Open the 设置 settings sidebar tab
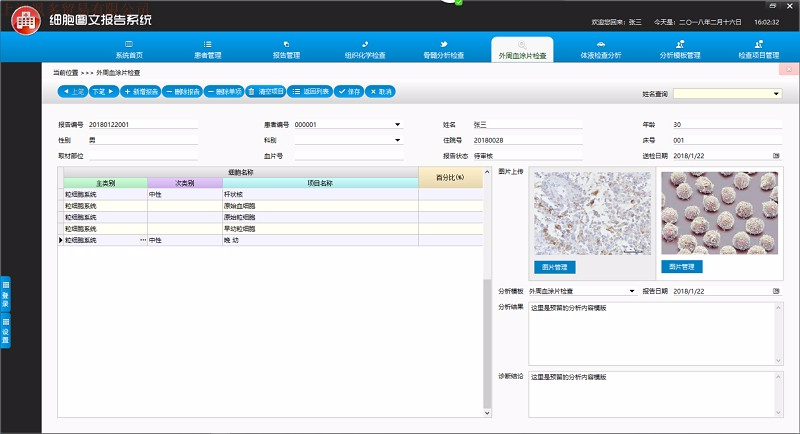 tap(6, 330)
